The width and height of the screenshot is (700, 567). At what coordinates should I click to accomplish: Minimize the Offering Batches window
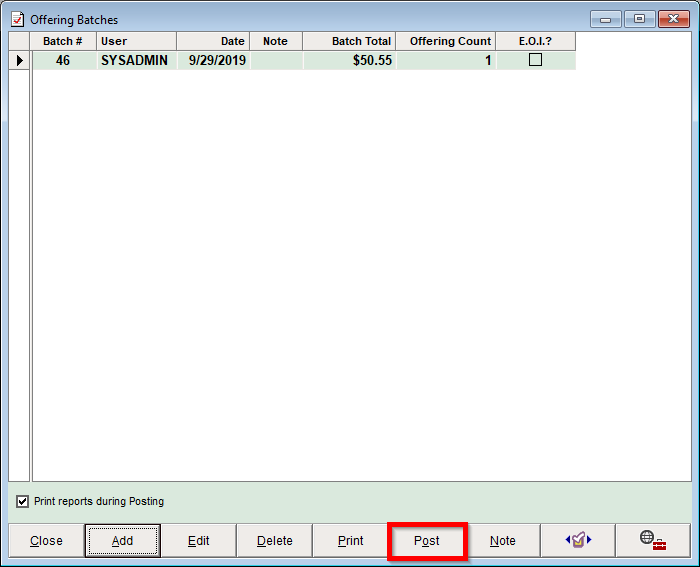606,18
